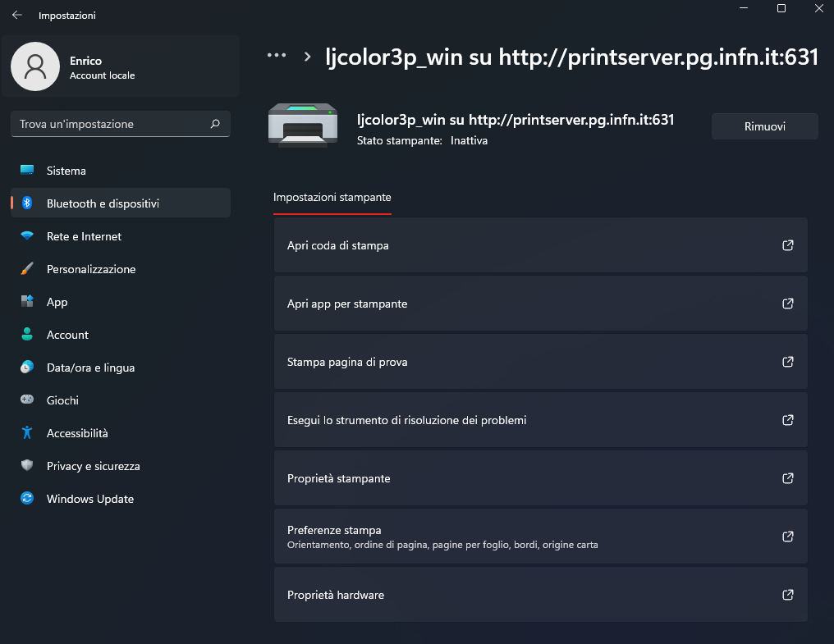
Task: Select the Privacy e sicurezza shield icon
Action: (x=27, y=465)
